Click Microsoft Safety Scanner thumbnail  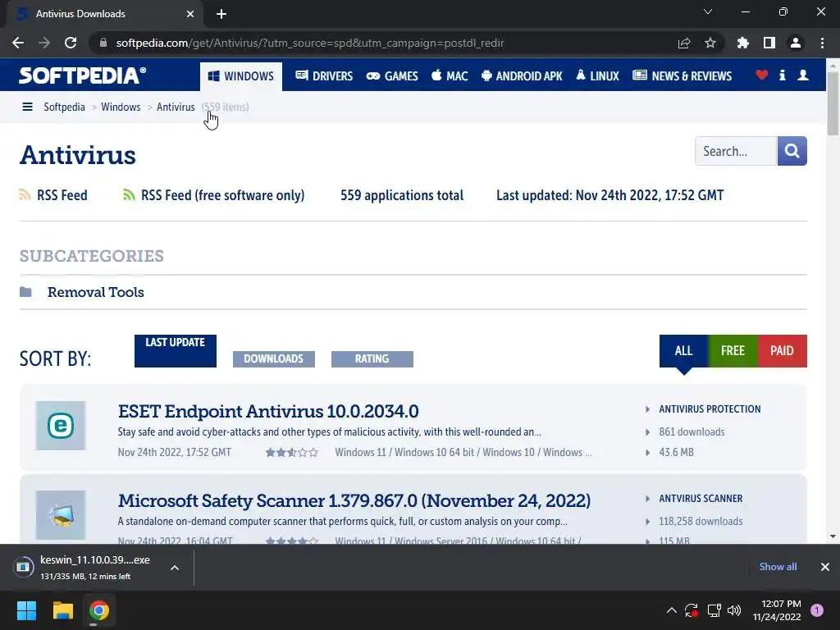click(x=61, y=515)
